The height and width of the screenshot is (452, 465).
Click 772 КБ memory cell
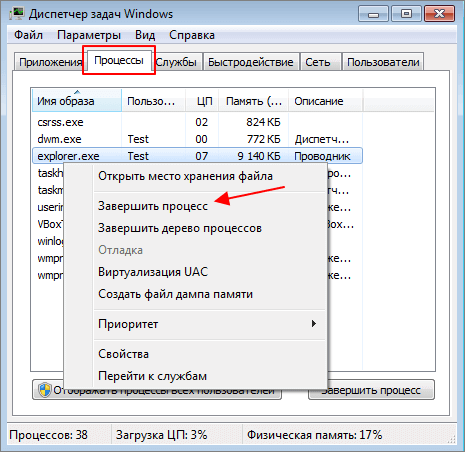click(x=263, y=139)
